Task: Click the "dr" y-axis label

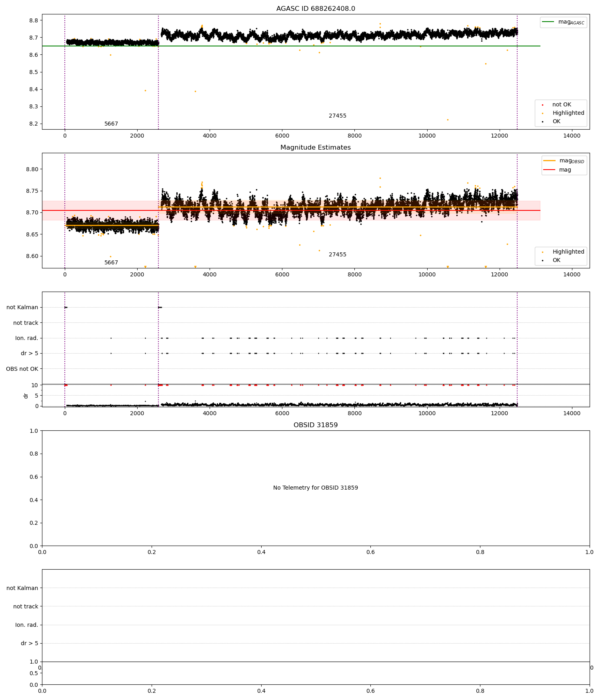Action: click(26, 396)
